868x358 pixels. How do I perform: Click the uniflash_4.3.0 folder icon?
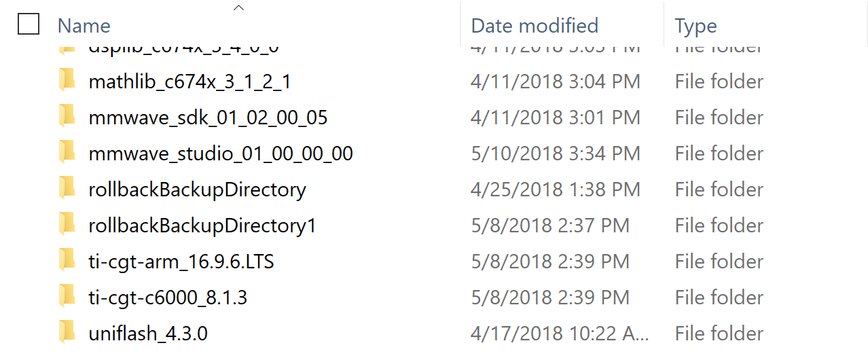pos(67,334)
